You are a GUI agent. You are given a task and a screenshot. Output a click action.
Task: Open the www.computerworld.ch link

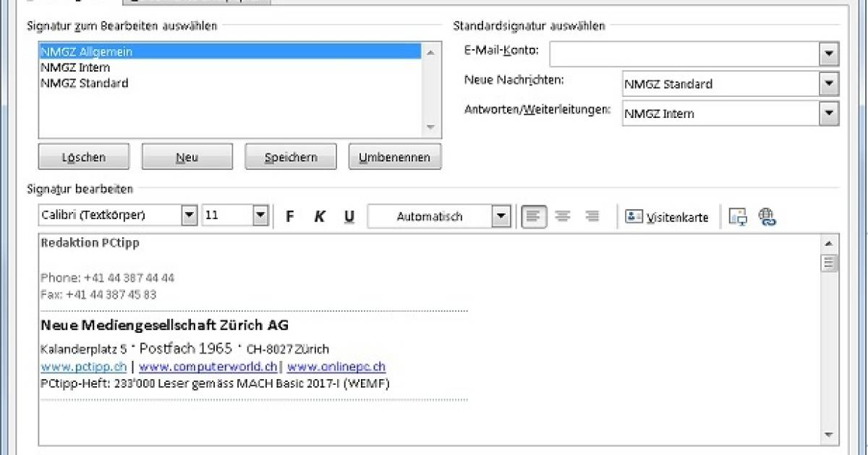tap(208, 366)
